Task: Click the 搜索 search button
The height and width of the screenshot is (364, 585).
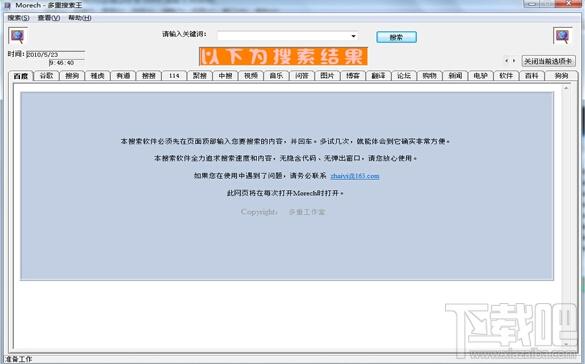Action: click(396, 37)
